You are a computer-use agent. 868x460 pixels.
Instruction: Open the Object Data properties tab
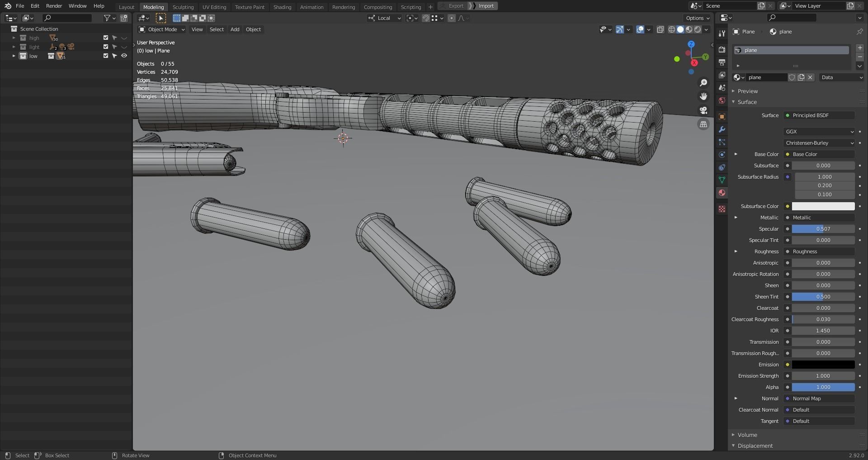tap(722, 180)
